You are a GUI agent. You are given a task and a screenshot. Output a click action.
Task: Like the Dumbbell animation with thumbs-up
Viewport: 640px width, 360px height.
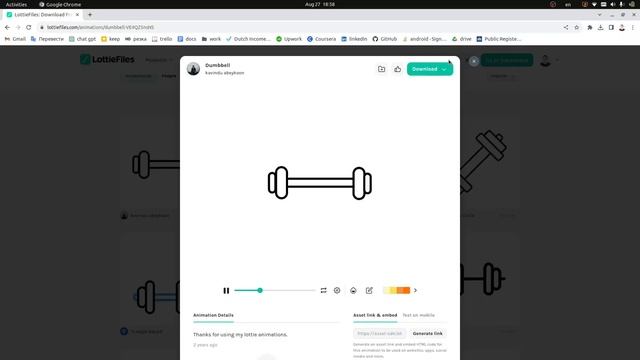coord(398,69)
